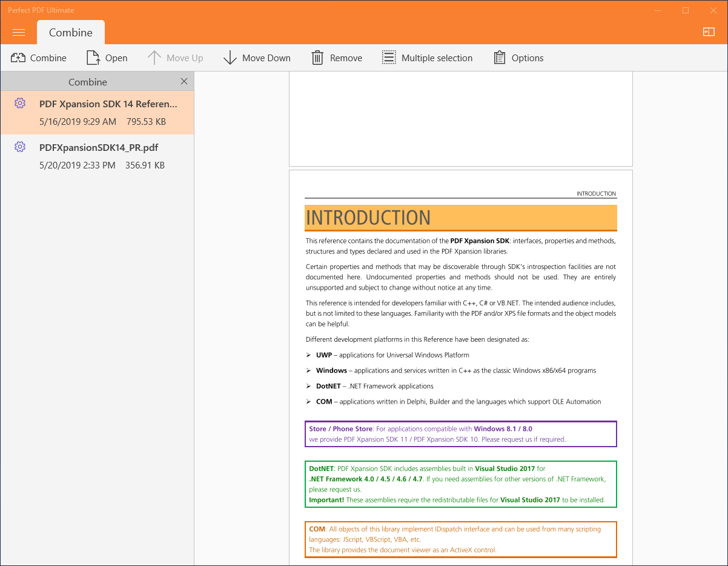Click the small INTRODUCTION page header text
Image resolution: width=728 pixels, height=566 pixels.
(x=596, y=194)
